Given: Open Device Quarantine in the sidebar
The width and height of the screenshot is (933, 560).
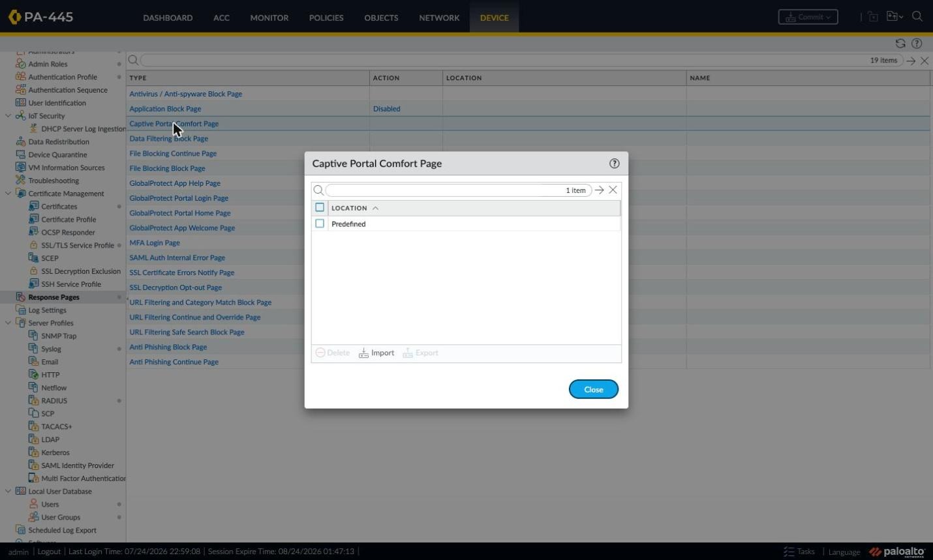Looking at the screenshot, I should click(57, 155).
